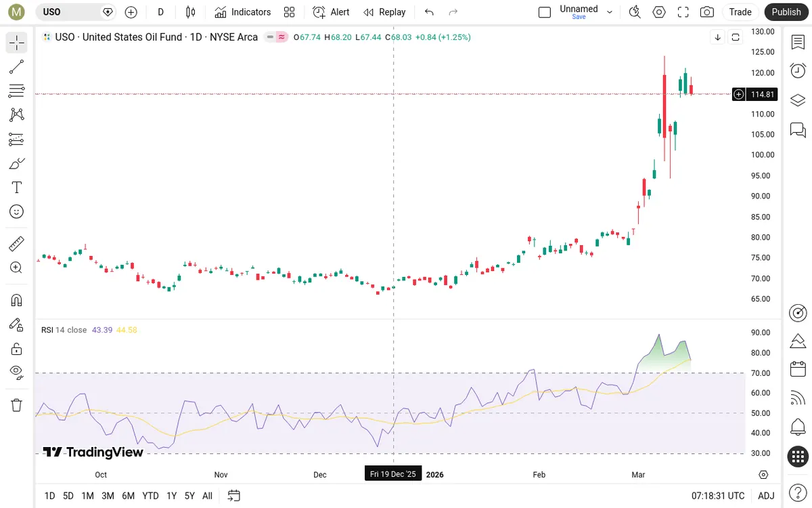Create a new Alert
Viewport: 812px width, 508px height.
coord(332,12)
